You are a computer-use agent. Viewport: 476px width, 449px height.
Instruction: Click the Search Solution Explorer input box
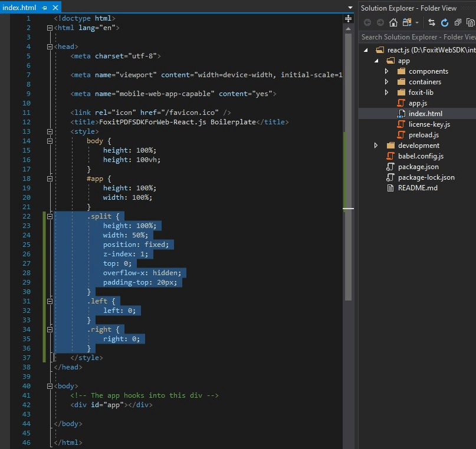417,37
